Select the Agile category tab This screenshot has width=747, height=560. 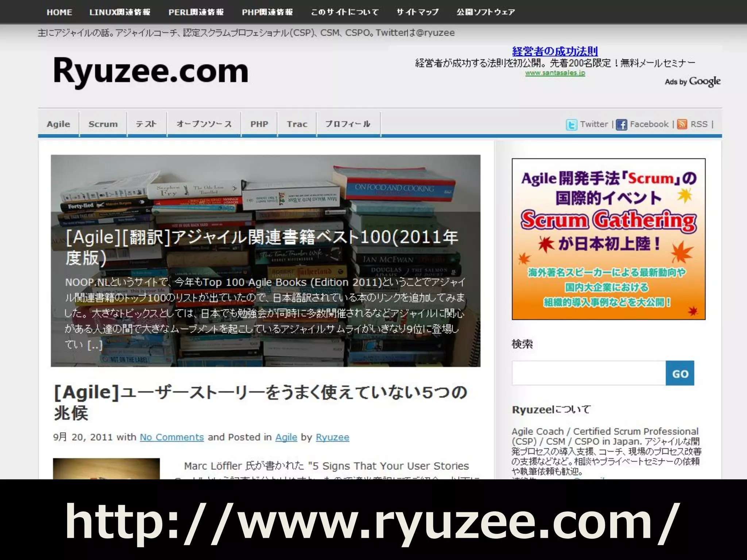(x=58, y=124)
